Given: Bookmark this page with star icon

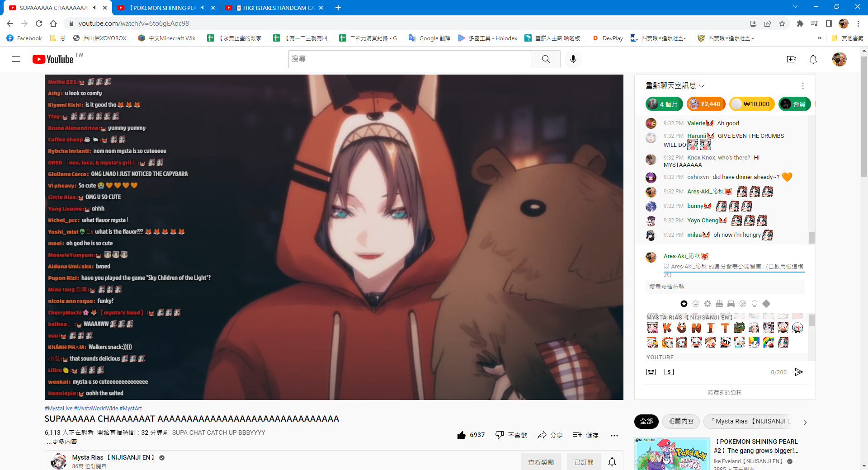Looking at the screenshot, I should [x=782, y=23].
